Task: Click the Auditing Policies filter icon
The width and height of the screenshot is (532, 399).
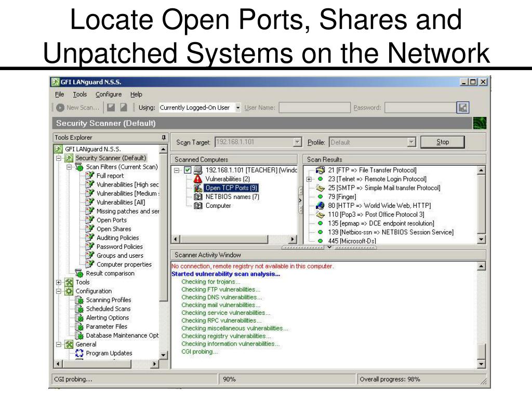Action: pos(90,237)
